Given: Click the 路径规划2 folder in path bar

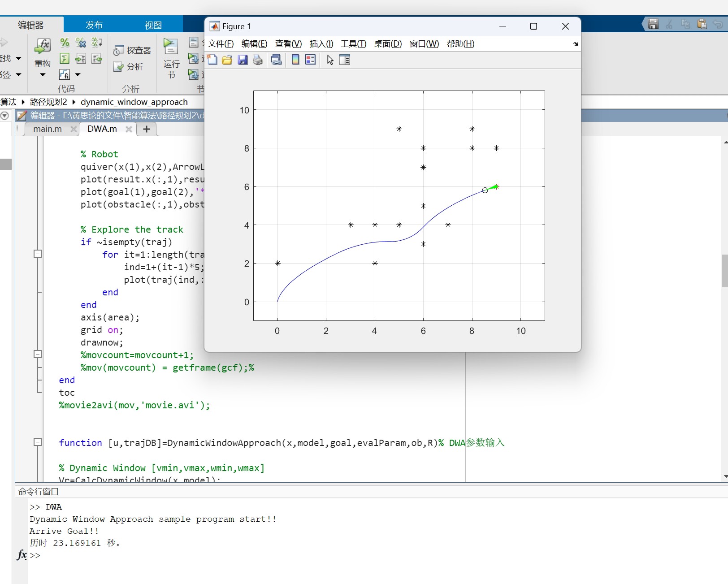Looking at the screenshot, I should (48, 102).
